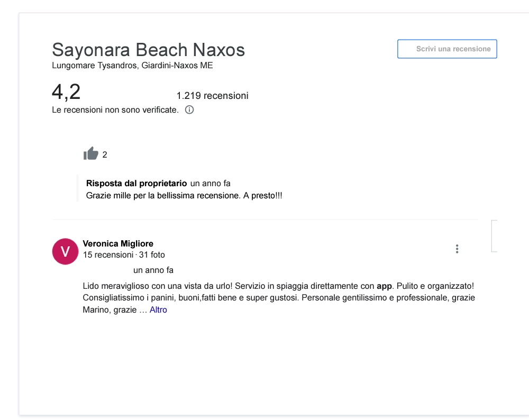Click Veronica Migliore's pink avatar
This screenshot has height=420, width=529.
(66, 251)
